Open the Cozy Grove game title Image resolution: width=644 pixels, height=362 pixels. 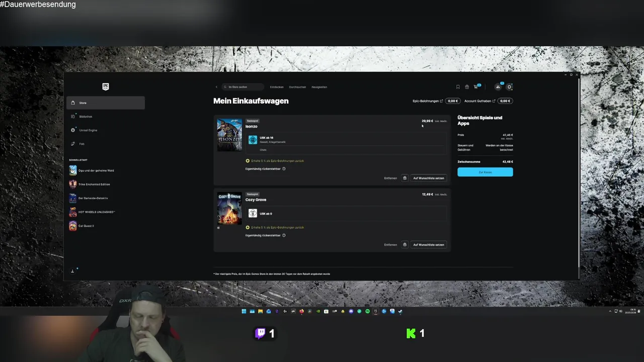[x=256, y=200]
